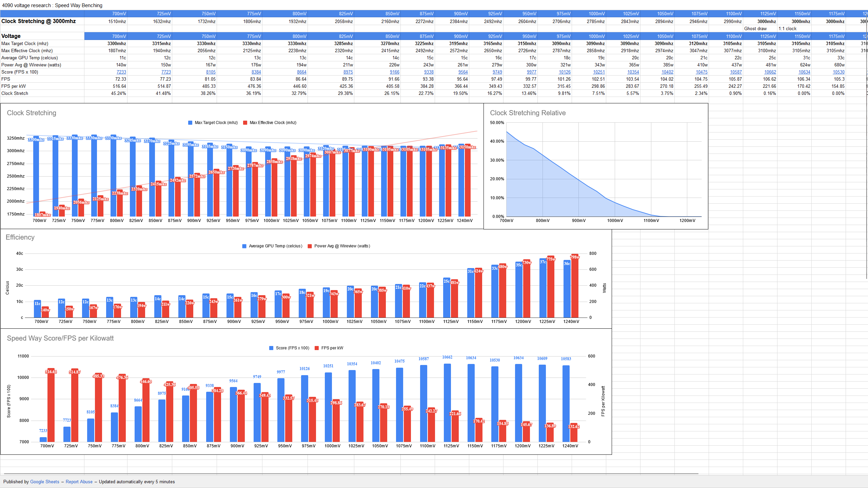Viewport: 868px width, 488px height.
Task: Open score link 10354 for 1025mV
Action: pyautogui.click(x=633, y=72)
